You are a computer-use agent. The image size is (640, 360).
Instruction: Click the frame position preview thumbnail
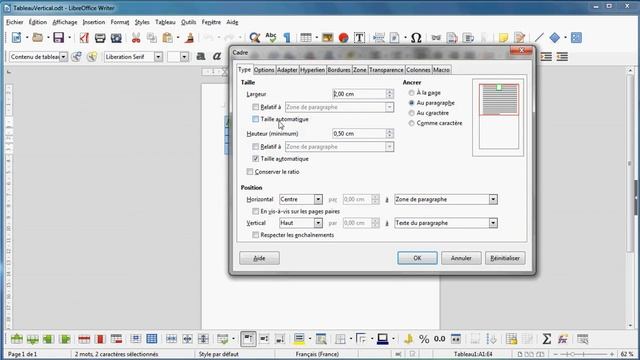point(498,118)
